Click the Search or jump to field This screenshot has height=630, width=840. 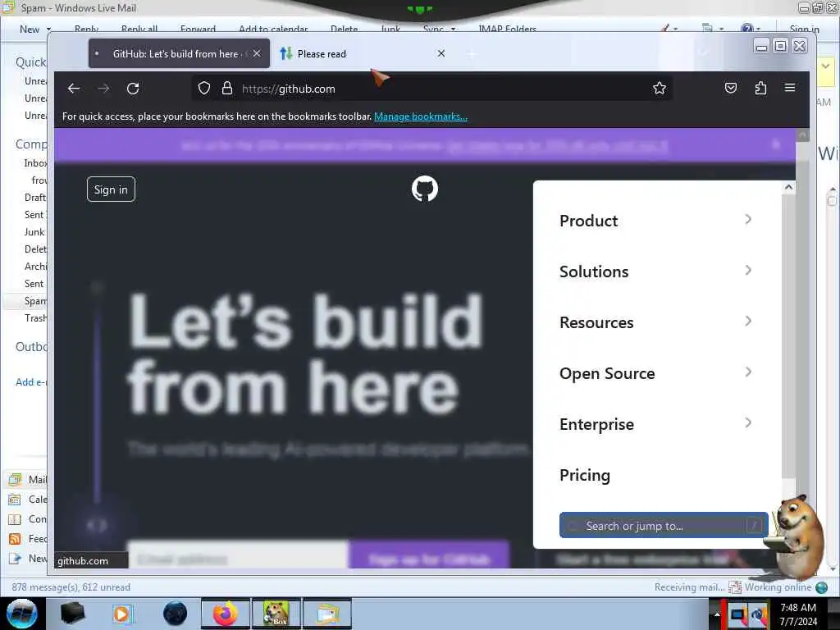(664, 526)
